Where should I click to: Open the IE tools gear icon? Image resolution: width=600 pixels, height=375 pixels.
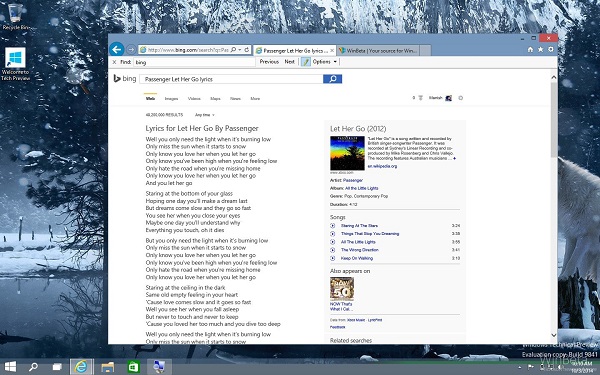551,49
